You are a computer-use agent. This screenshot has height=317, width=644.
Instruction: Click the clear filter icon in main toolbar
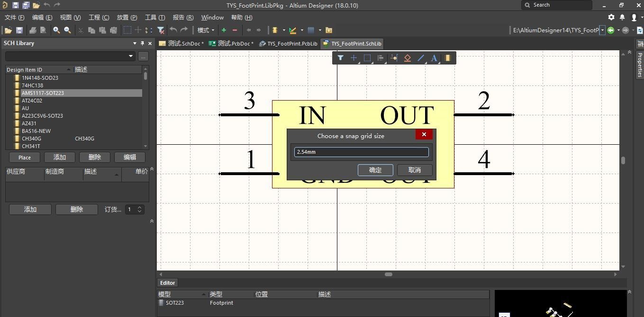coord(161,30)
